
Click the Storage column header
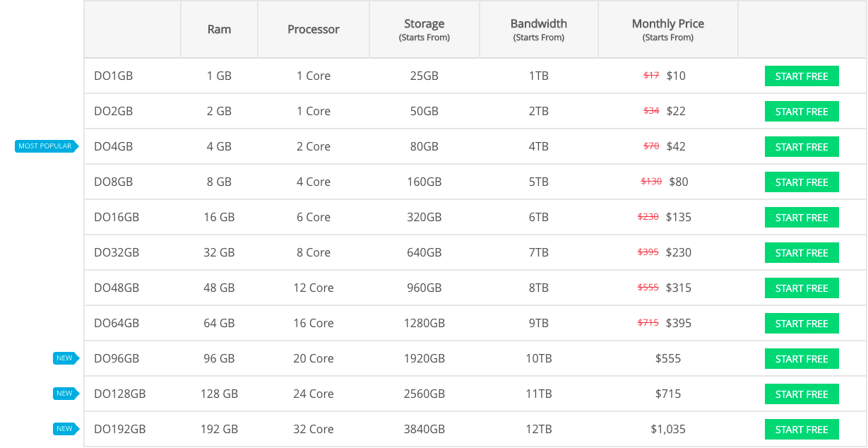tap(424, 30)
